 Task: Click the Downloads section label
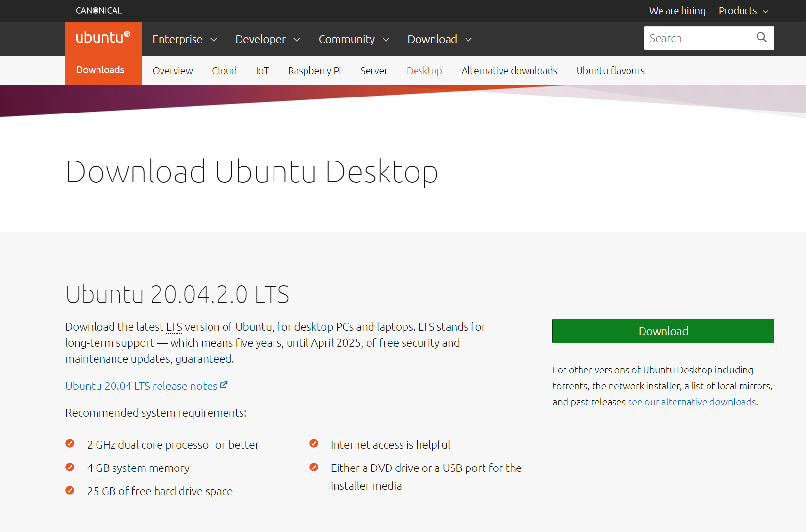tap(100, 70)
